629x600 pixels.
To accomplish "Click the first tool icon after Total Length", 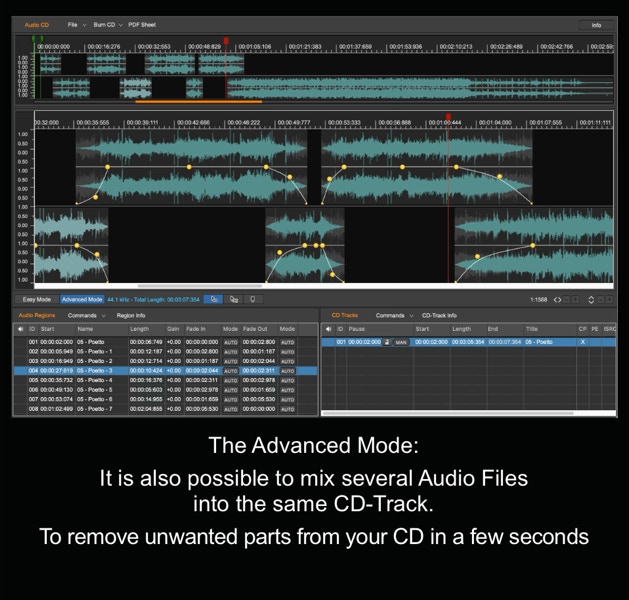I will point(214,299).
